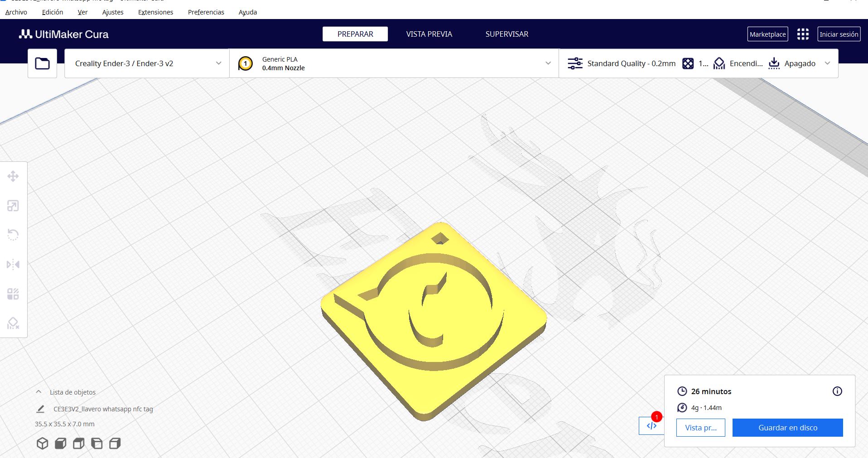Viewport: 868px width, 458px height.
Task: Open the Ajustes menu
Action: [x=113, y=12]
